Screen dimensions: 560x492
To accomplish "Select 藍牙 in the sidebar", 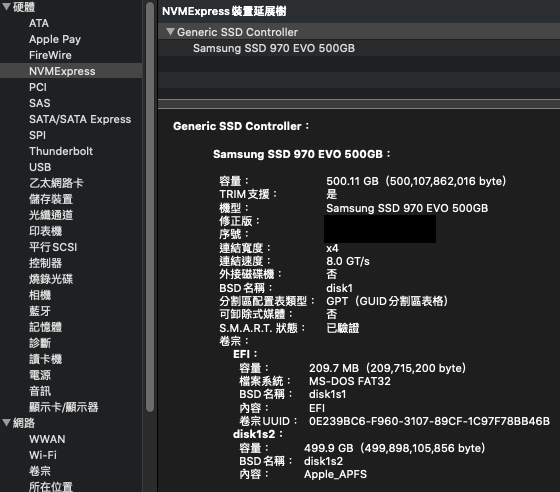I will tap(40, 311).
